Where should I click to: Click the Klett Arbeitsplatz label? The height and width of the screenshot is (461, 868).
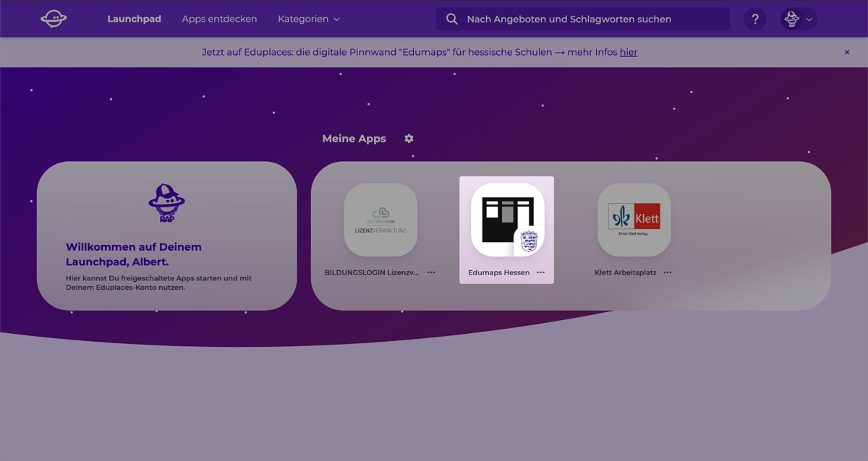(x=626, y=272)
